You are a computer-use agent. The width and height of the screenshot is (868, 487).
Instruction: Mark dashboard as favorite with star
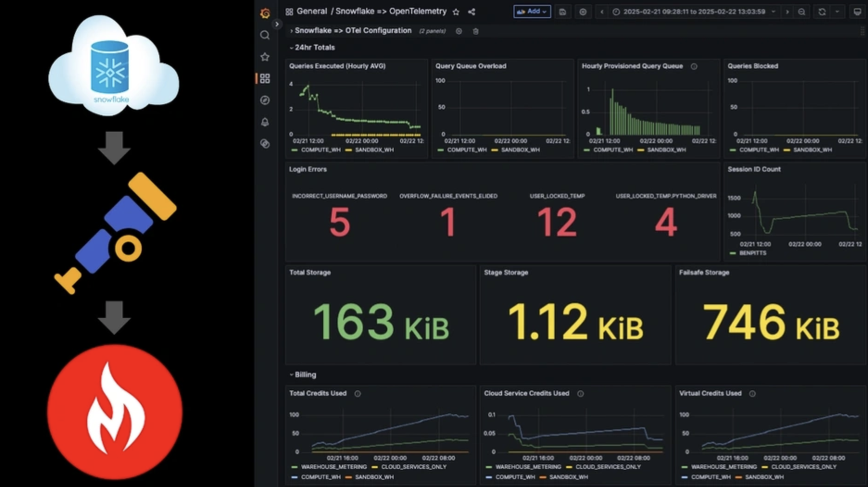pyautogui.click(x=456, y=12)
